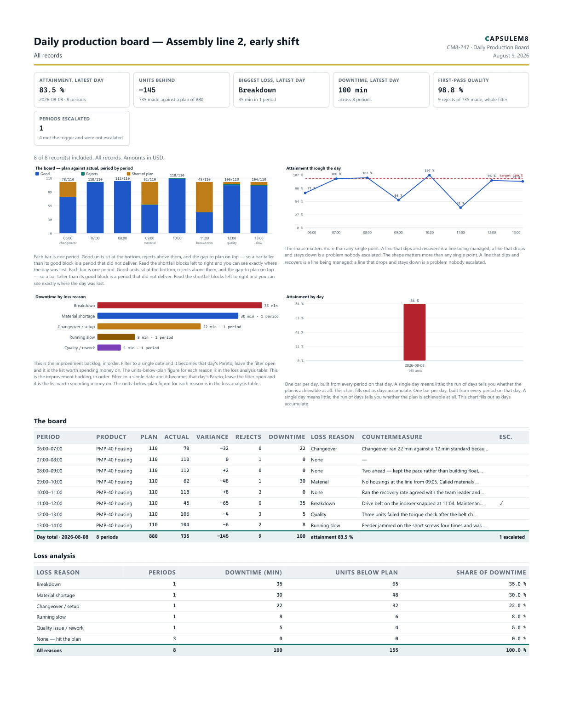Click the escalated checkmark in the 11:00–12:00 row
This screenshot has width=563, height=728.
(501, 504)
